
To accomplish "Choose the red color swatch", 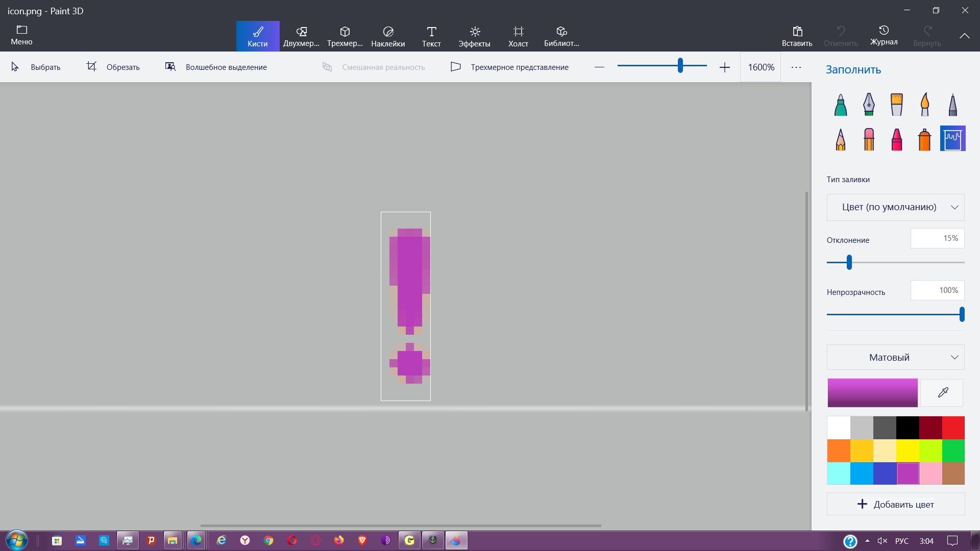I will click(953, 428).
